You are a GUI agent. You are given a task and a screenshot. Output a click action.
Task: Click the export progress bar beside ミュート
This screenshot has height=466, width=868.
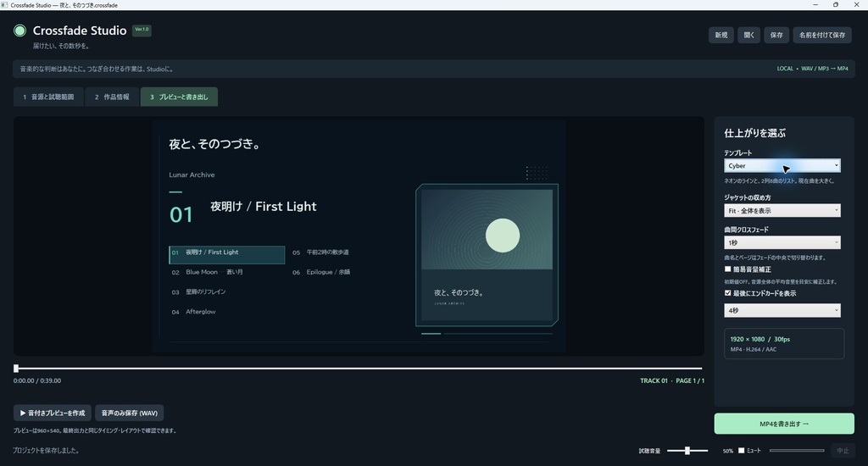tap(797, 451)
